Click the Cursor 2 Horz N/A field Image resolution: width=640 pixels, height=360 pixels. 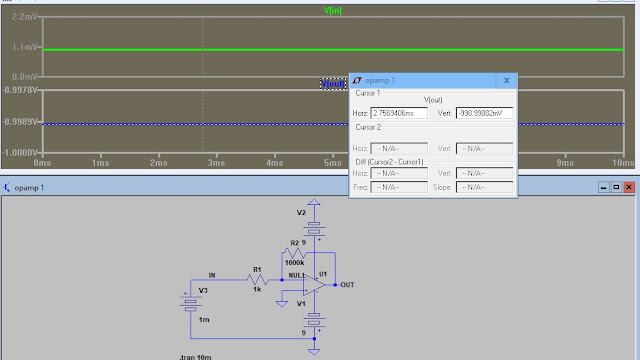click(x=399, y=149)
